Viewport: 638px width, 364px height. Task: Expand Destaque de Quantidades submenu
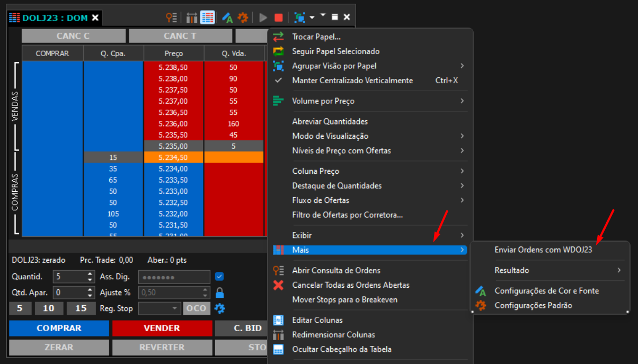click(x=369, y=186)
